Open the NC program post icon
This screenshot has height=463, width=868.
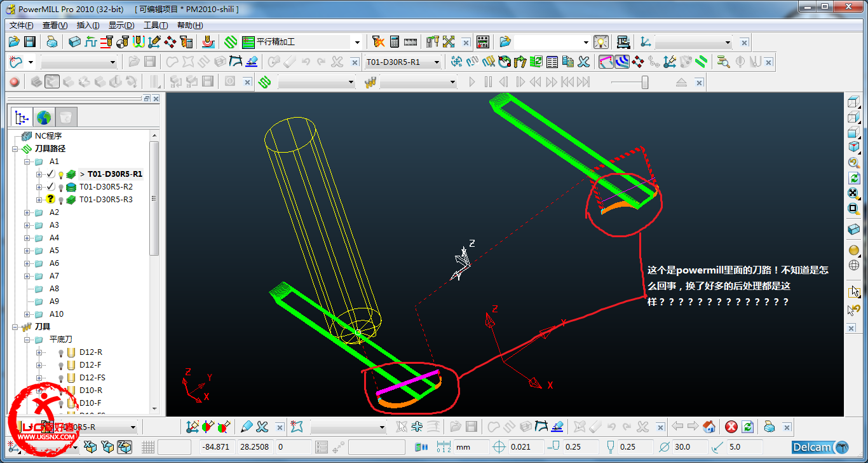483,42
